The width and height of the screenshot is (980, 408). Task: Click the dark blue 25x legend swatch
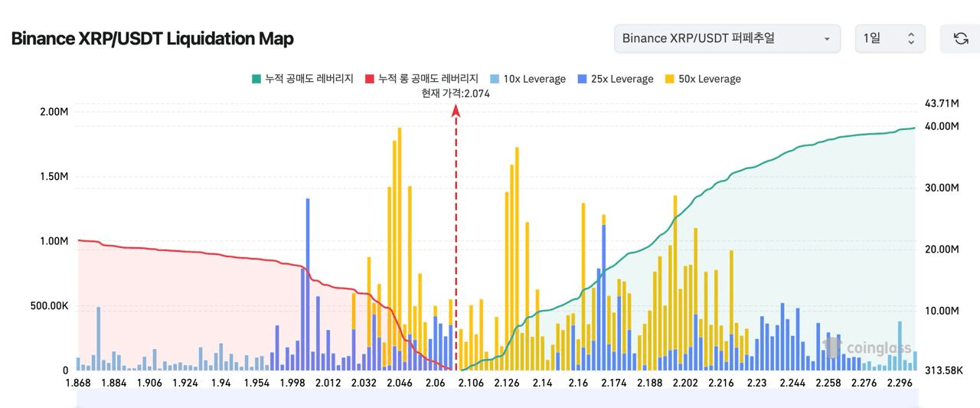[583, 79]
